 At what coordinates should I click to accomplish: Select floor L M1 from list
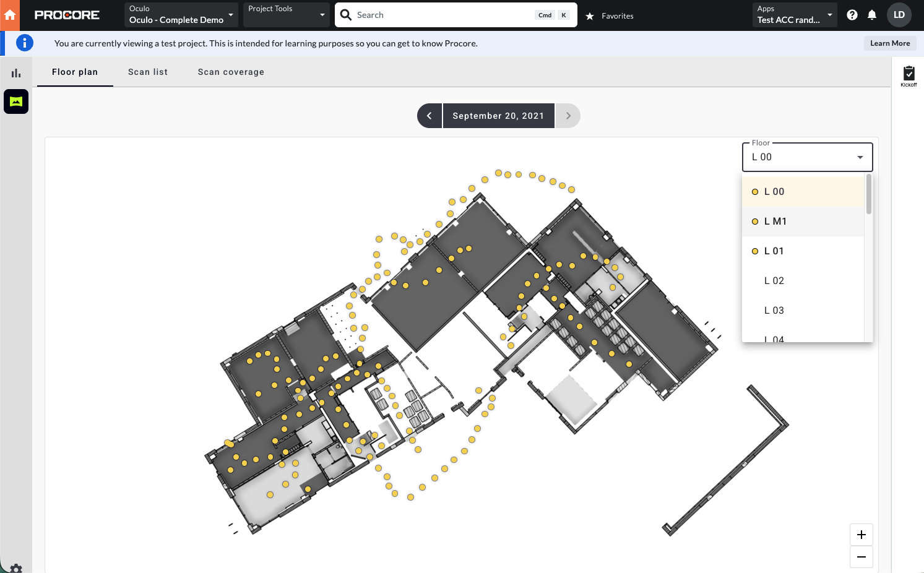tap(775, 222)
